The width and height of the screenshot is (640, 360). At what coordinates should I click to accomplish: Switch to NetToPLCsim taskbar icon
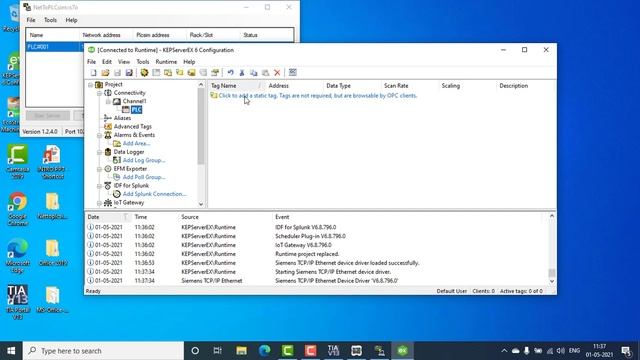(x=380, y=351)
